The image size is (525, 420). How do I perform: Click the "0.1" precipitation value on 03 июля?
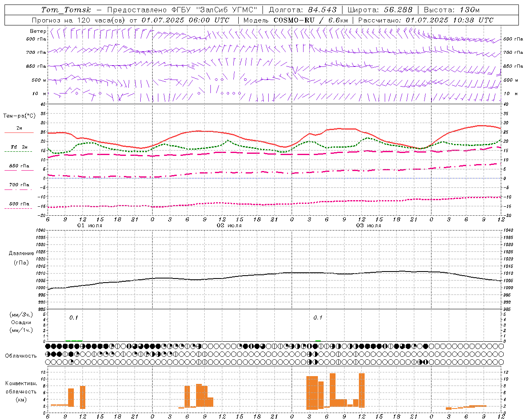tap(318, 317)
